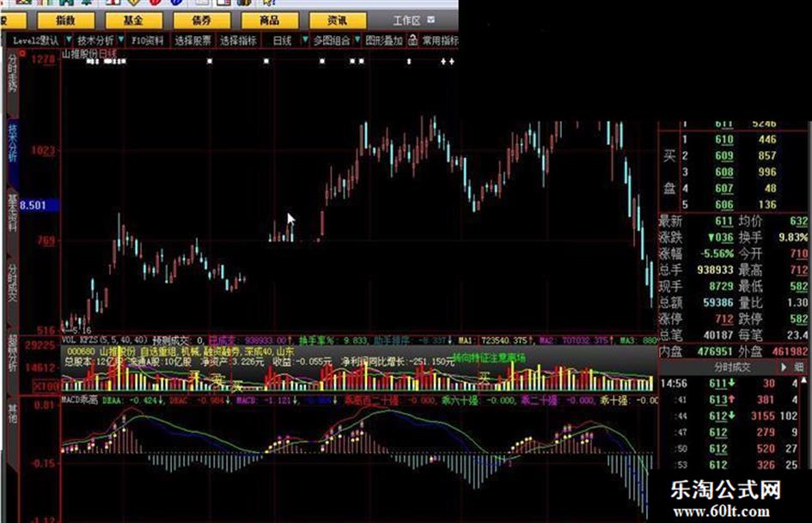Click bid level 3 price 608

click(724, 172)
